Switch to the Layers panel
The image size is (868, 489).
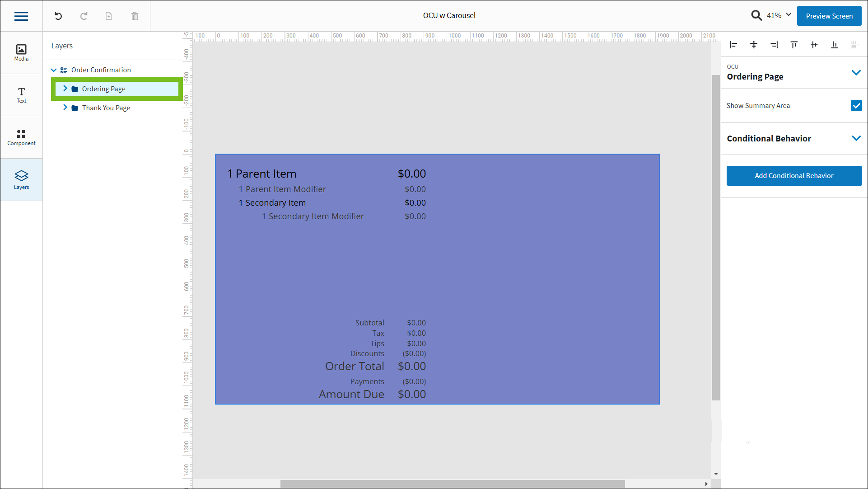coord(21,179)
